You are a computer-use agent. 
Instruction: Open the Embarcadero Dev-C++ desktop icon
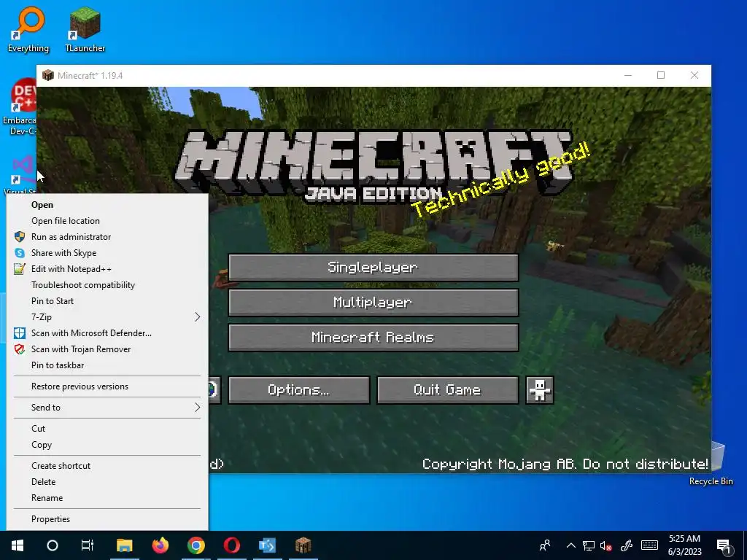[x=19, y=107]
